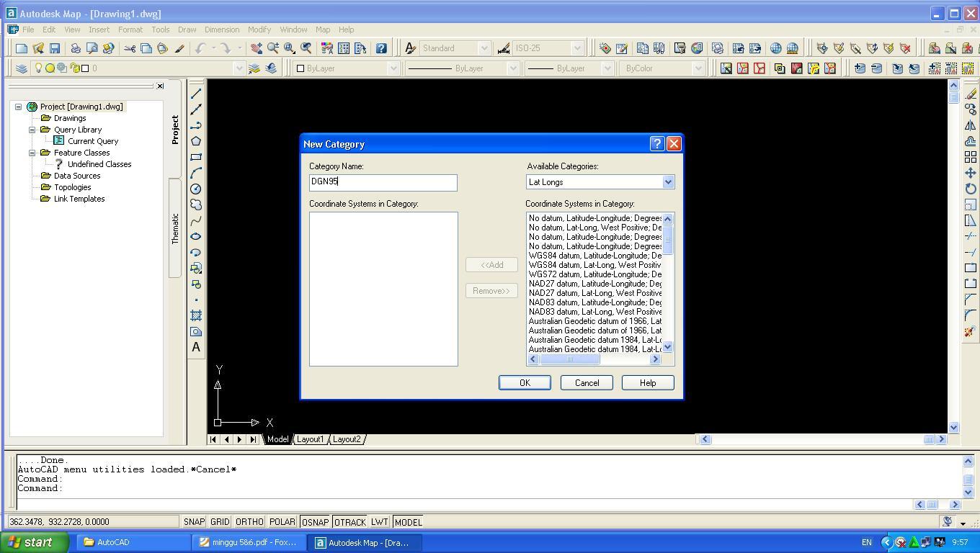Click in the Category Name field

coord(383,183)
